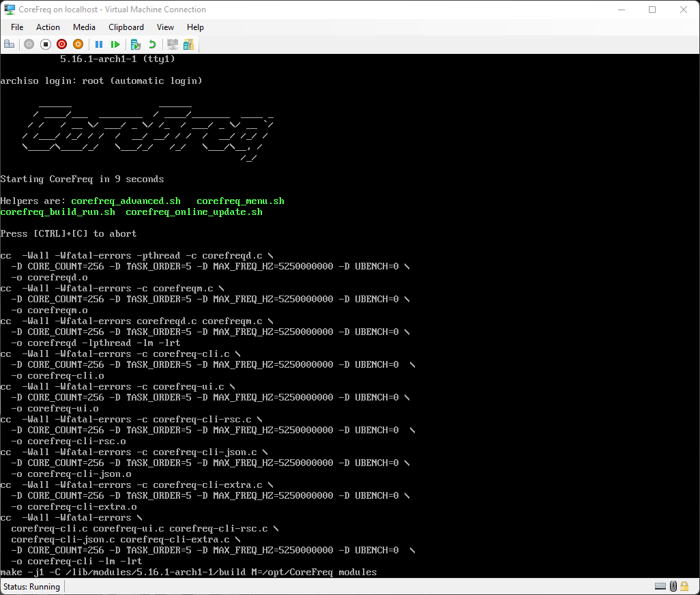Save the virtual machine state

pyautogui.click(x=78, y=44)
